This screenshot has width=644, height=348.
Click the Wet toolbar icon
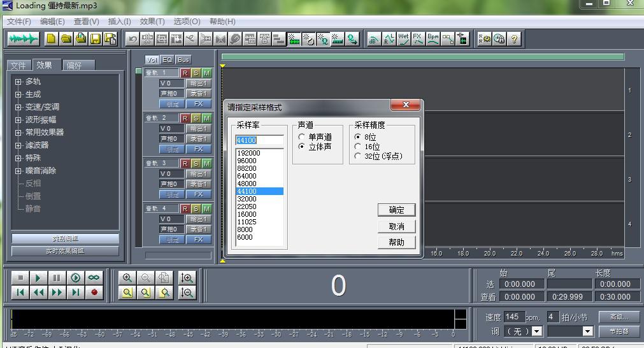click(403, 39)
